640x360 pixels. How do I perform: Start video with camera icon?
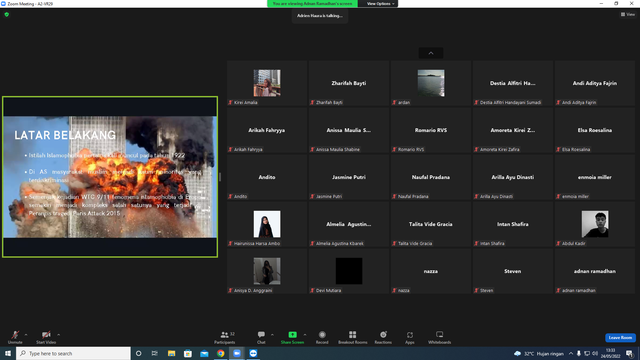click(46, 337)
